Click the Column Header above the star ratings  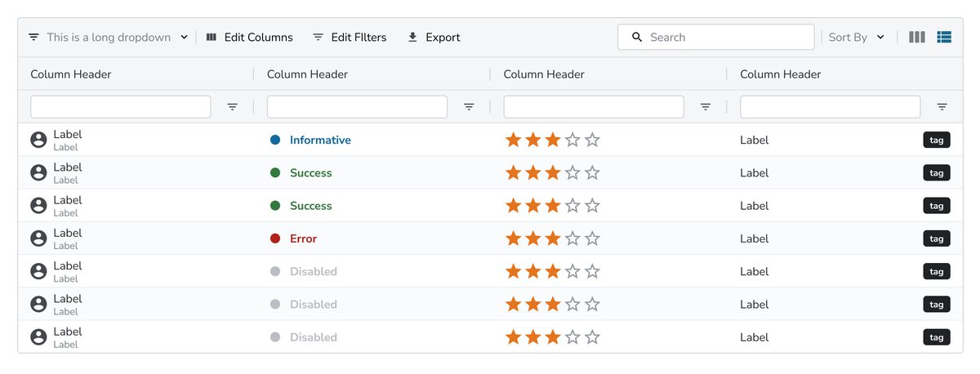point(544,74)
